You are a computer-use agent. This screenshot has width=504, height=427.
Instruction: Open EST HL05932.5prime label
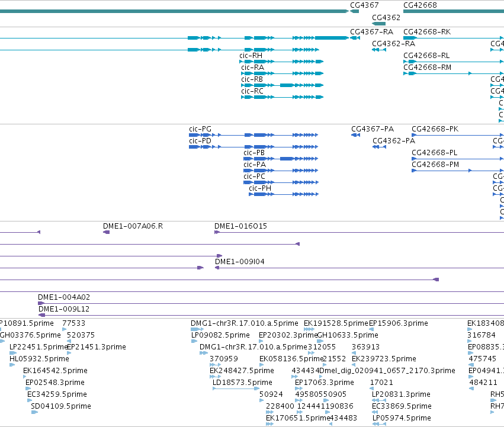[x=39, y=359]
